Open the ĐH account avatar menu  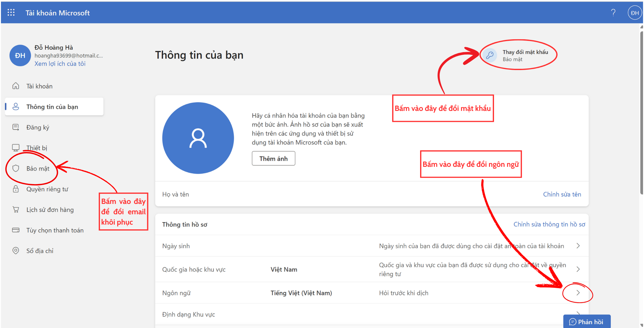635,13
